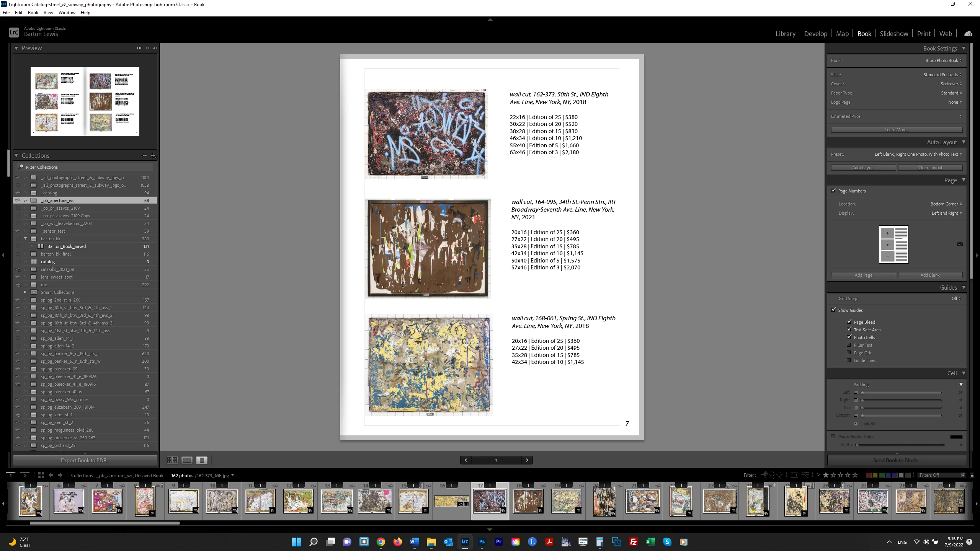Click the previous page arrow
Screen dimensions: 980x551
click(466, 460)
